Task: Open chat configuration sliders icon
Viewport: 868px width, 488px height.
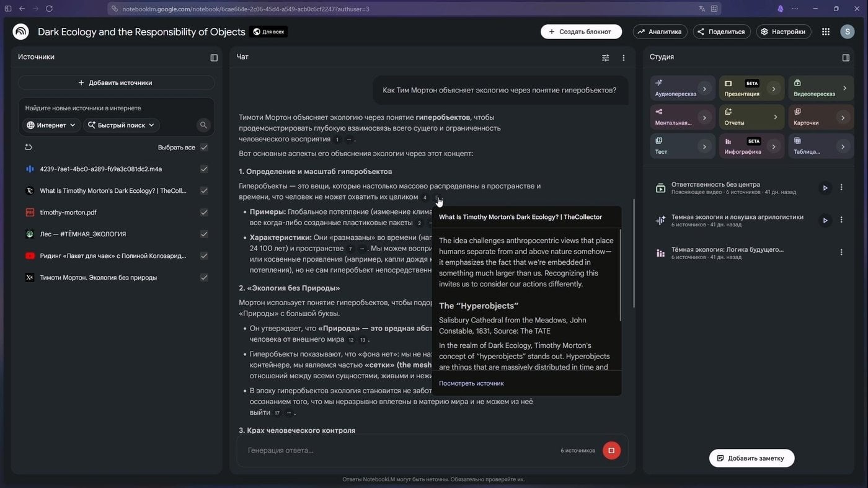Action: tap(606, 58)
